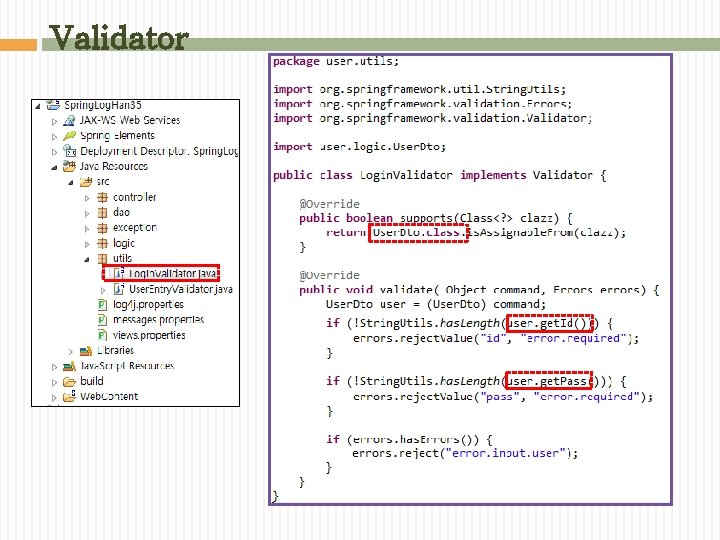Image resolution: width=720 pixels, height=540 pixels.
Task: Select the views.properties file
Action: pos(149,335)
